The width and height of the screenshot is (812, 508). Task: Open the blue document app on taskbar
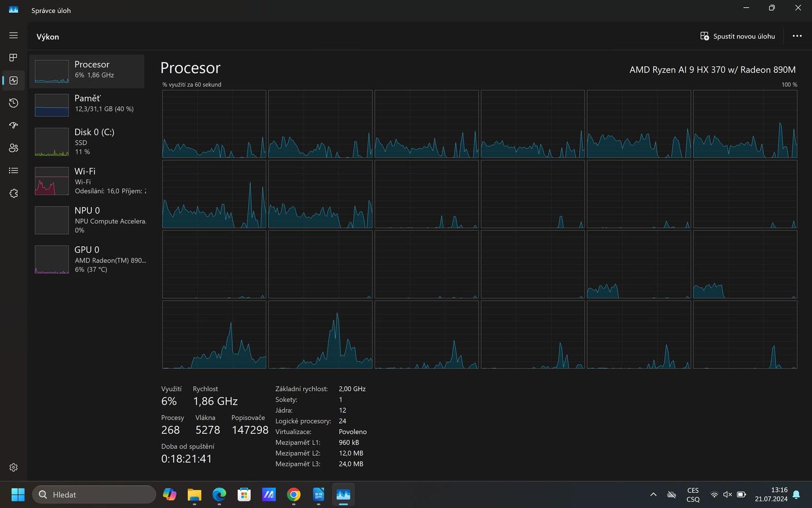[x=319, y=494]
